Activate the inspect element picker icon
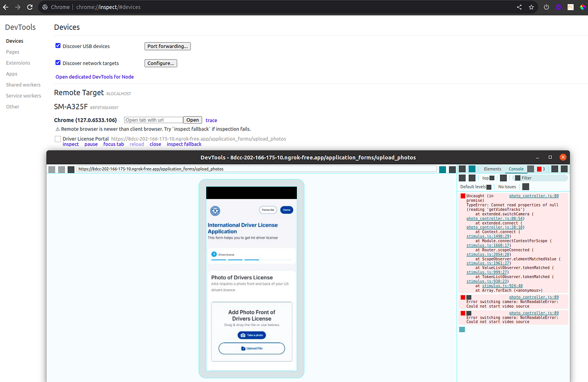 tap(462, 169)
